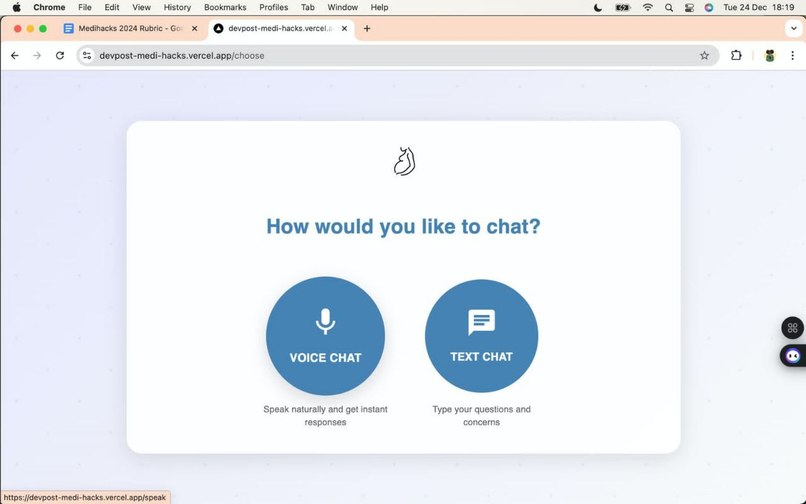This screenshot has height=504, width=806.
Task: Toggle Do Not Disturb moon icon
Action: 598,7
